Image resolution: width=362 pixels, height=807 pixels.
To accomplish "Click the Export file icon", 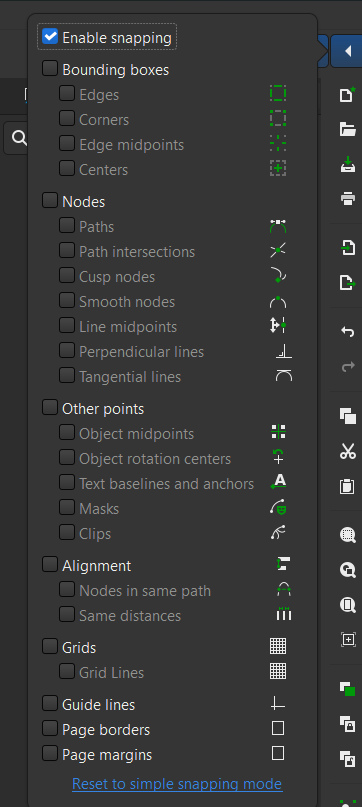I will [x=348, y=283].
